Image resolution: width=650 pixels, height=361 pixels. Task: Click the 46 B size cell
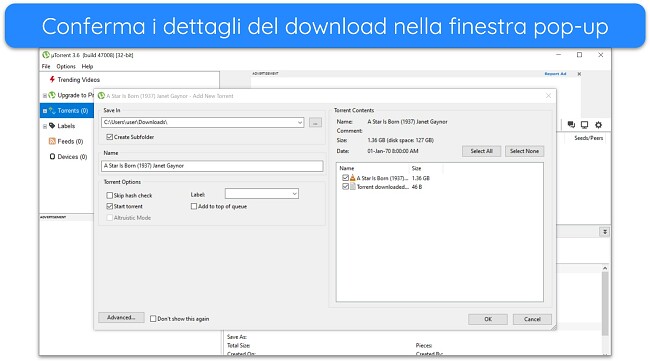pos(417,187)
